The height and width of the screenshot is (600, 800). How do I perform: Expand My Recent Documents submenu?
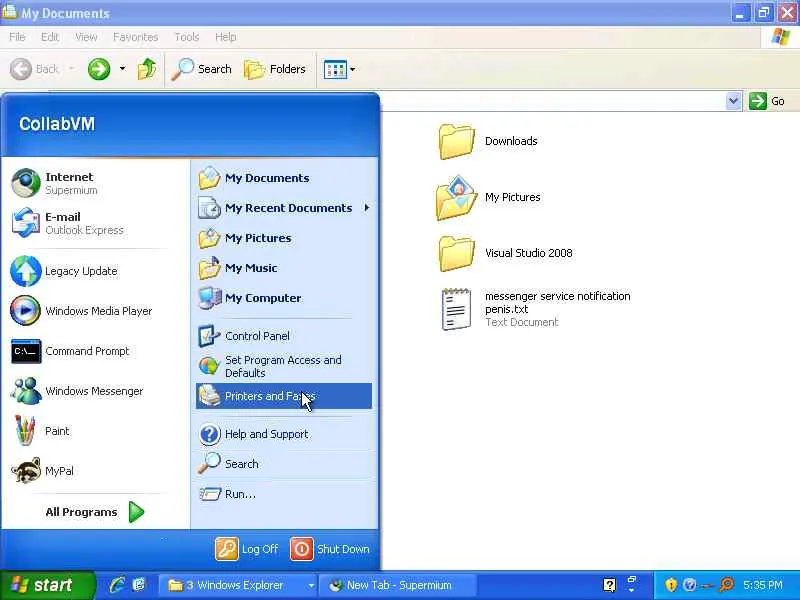pyautogui.click(x=284, y=208)
